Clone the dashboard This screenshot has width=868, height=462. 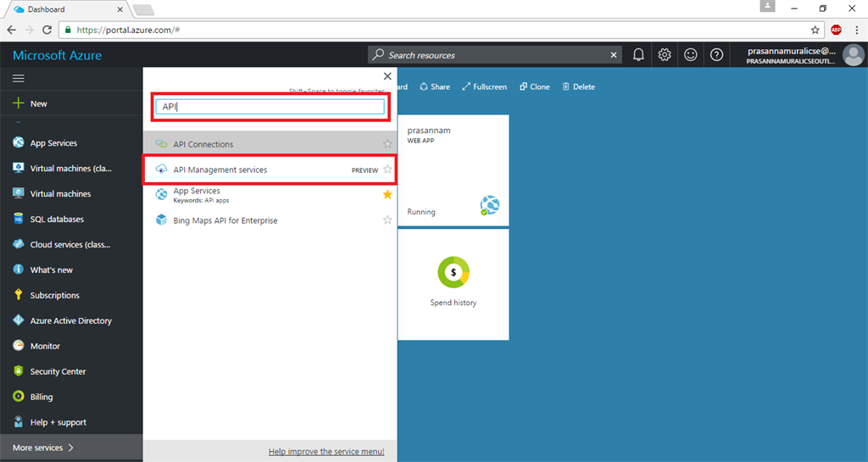click(x=534, y=86)
